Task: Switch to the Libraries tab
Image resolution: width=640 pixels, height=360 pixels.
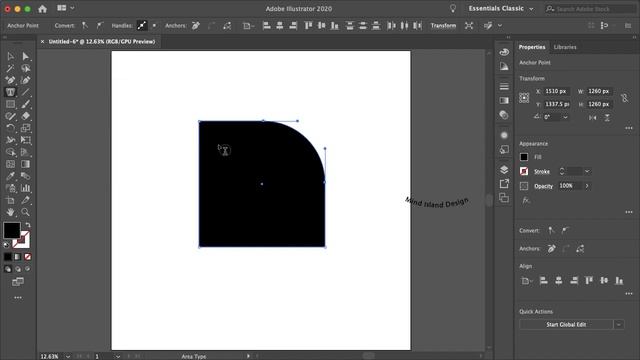Action: [565, 47]
